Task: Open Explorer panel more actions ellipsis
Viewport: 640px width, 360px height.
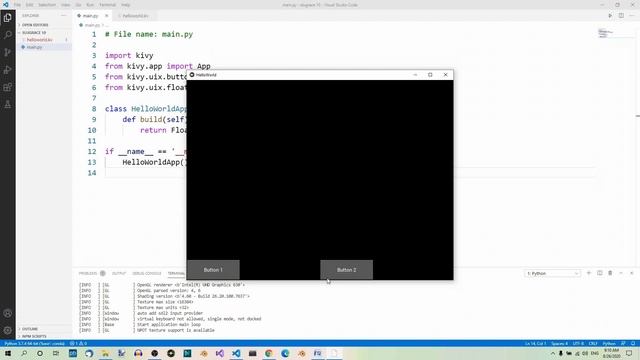Action: click(64, 16)
